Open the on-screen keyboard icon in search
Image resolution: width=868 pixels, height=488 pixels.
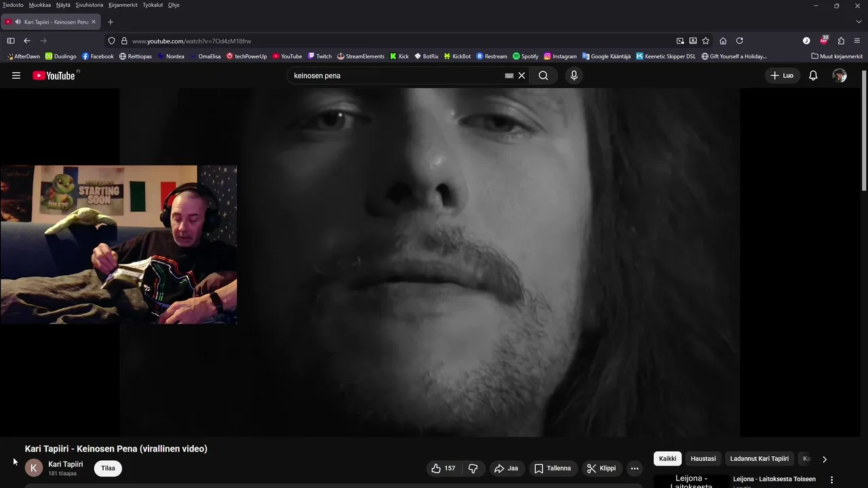point(509,76)
